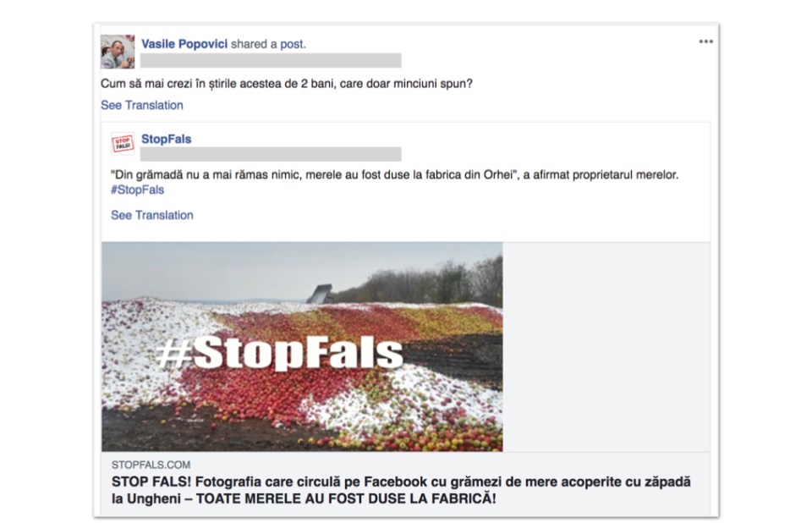Open the three-dot post options menu
The width and height of the screenshot is (812, 523).
tap(705, 41)
